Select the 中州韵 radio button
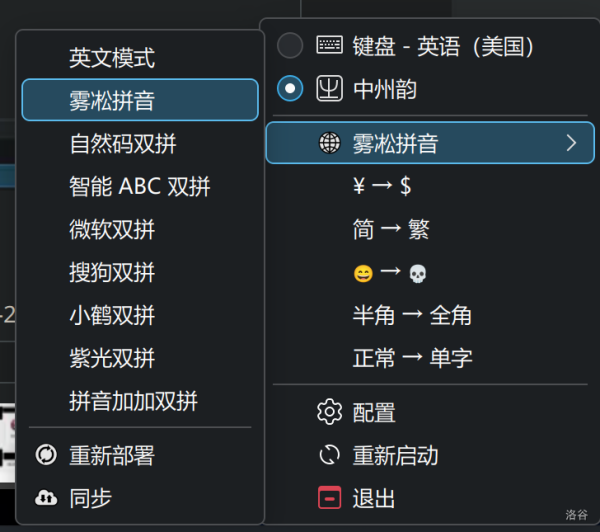The height and width of the screenshot is (532, 600). 290,89
